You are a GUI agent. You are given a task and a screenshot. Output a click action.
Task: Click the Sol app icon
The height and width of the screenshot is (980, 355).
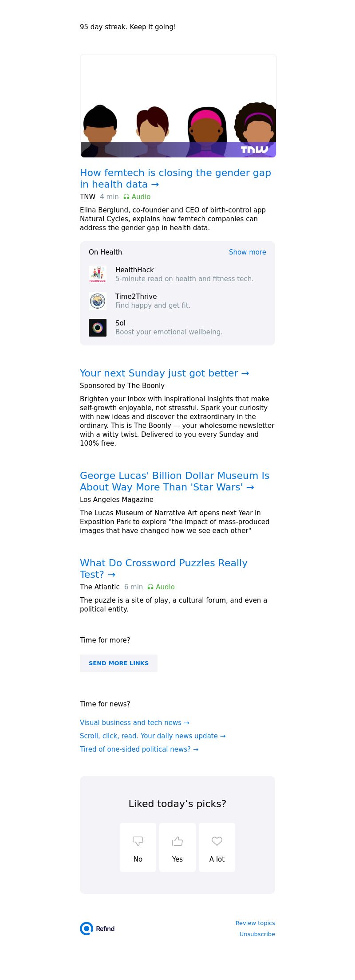[x=98, y=328]
